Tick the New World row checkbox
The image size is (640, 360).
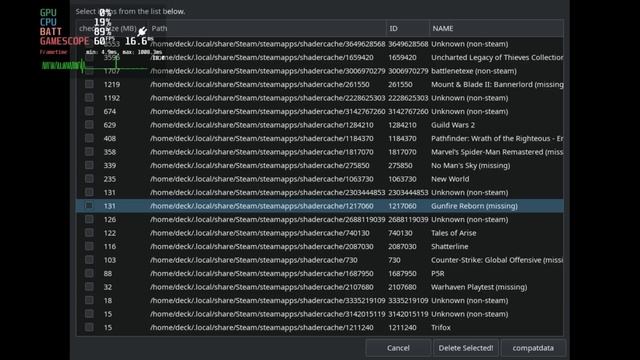pos(89,179)
